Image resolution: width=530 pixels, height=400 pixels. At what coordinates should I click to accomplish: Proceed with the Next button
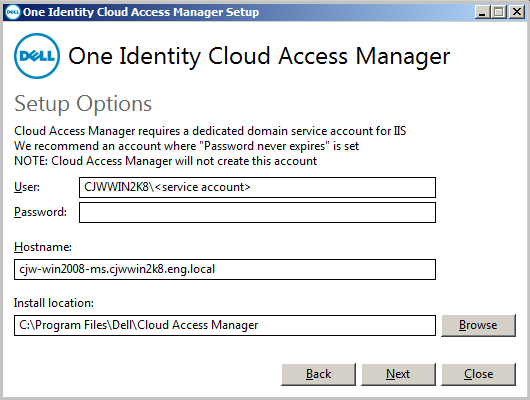pos(399,374)
